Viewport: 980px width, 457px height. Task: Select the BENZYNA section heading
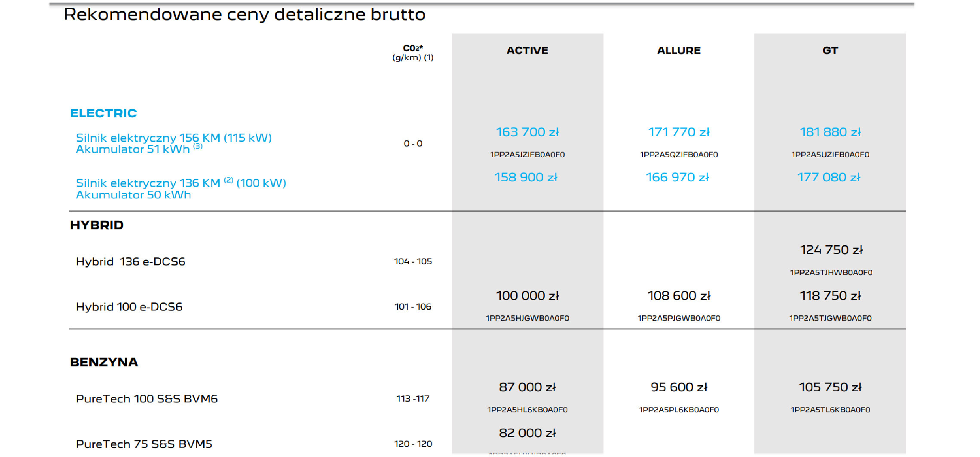(104, 362)
